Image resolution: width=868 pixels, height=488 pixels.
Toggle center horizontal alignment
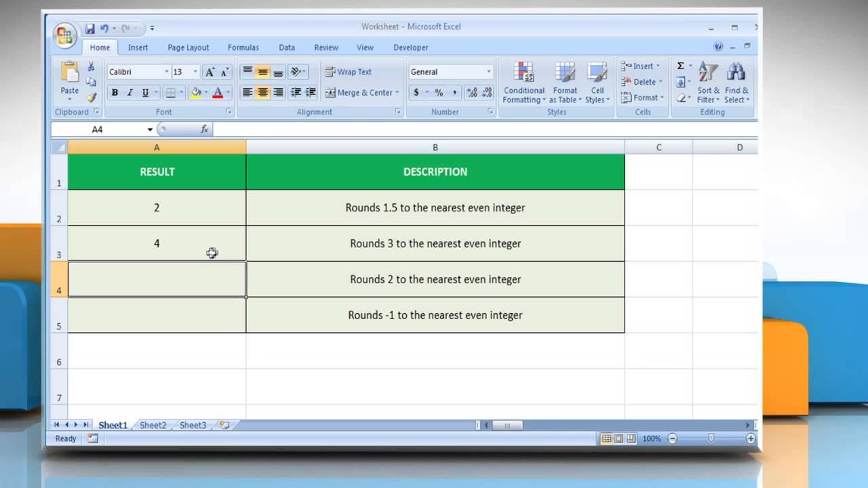[x=262, y=93]
